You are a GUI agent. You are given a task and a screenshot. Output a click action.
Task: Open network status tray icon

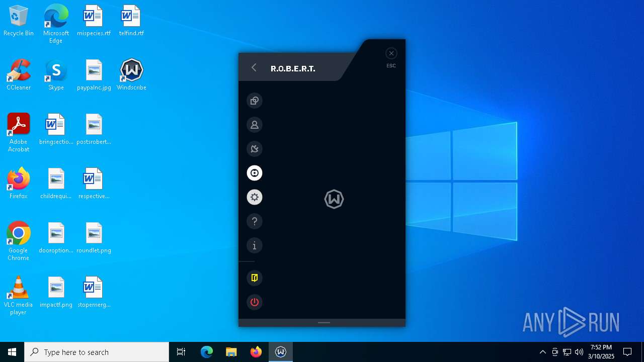[x=567, y=352]
